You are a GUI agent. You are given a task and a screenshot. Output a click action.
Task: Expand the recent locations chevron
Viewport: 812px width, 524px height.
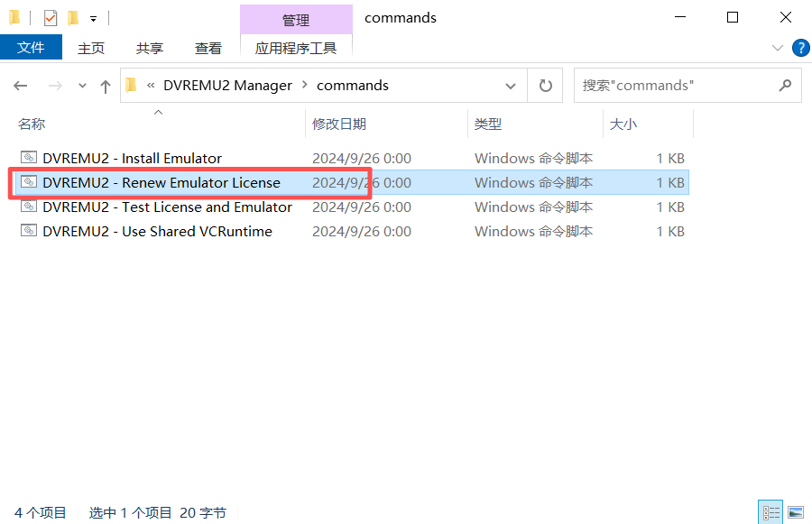[x=82, y=85]
